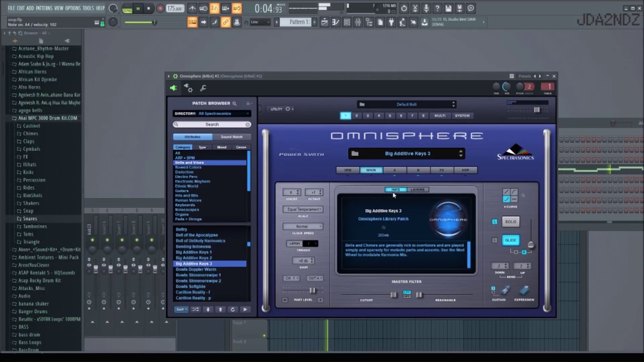
Task: Open the Snares folder in browser
Action: tap(30, 219)
